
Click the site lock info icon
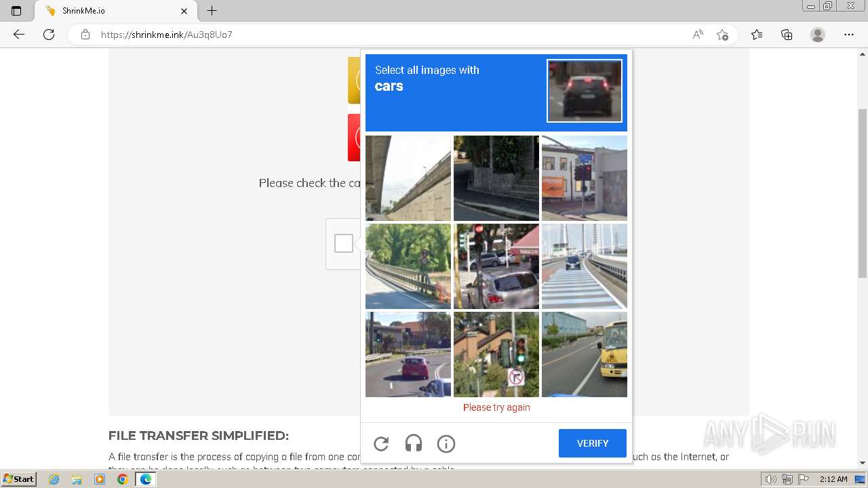(x=85, y=35)
